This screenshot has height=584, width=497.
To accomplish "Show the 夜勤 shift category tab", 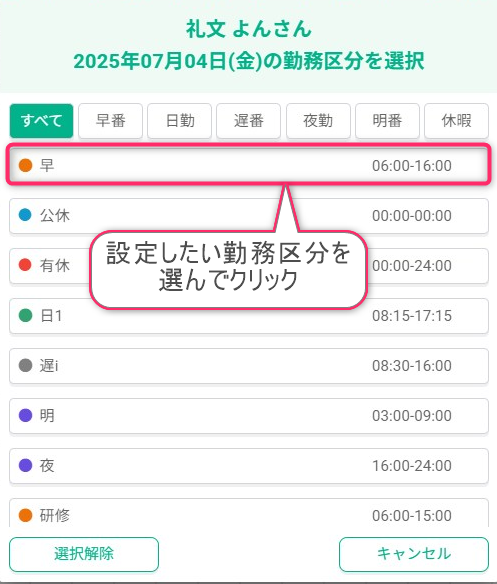I will [x=318, y=121].
